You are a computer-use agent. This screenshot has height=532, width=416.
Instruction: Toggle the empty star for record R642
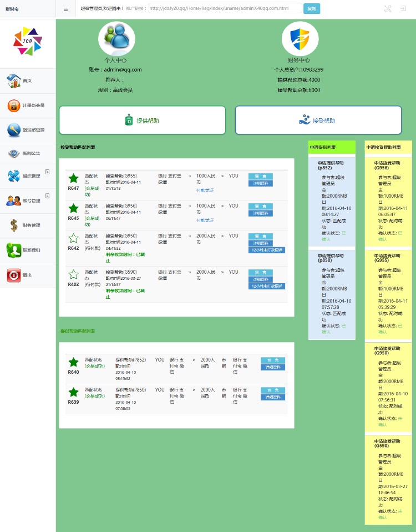tap(74, 238)
